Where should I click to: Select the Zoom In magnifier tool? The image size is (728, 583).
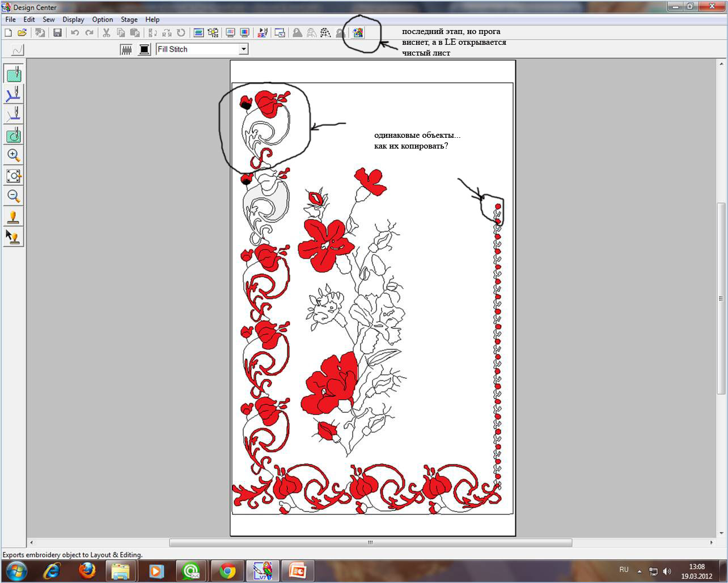(x=14, y=155)
